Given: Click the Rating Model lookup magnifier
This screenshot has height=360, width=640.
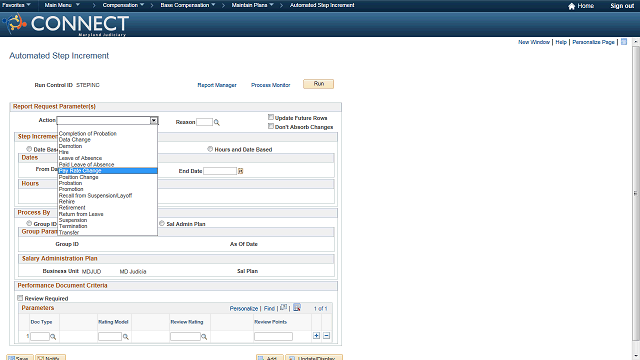Looking at the screenshot, I should click(x=126, y=337).
